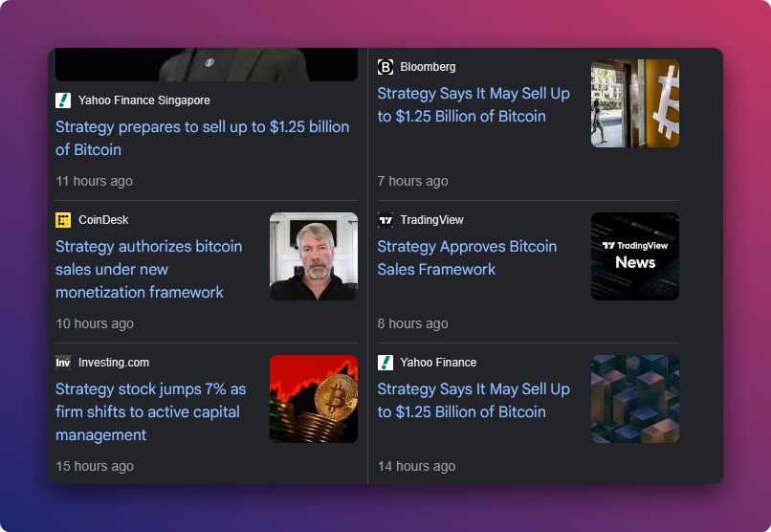Click the TradingView News thumbnail
The image size is (771, 532).
[x=635, y=256]
